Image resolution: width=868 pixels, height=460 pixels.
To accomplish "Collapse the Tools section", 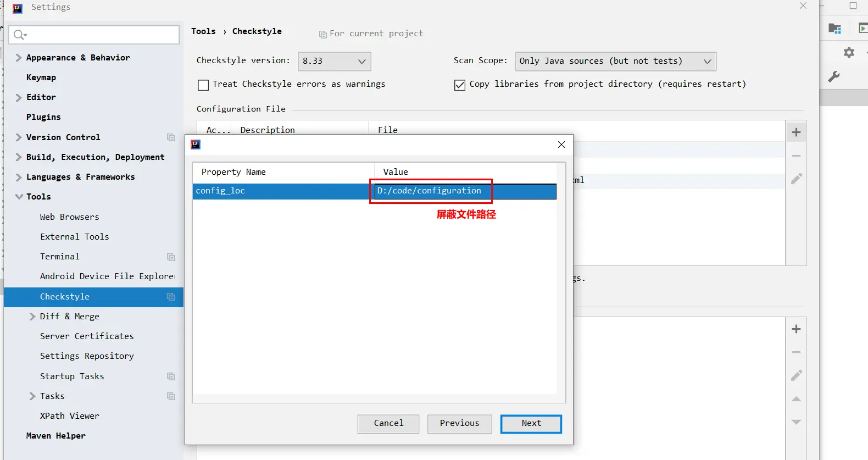I will (x=19, y=196).
